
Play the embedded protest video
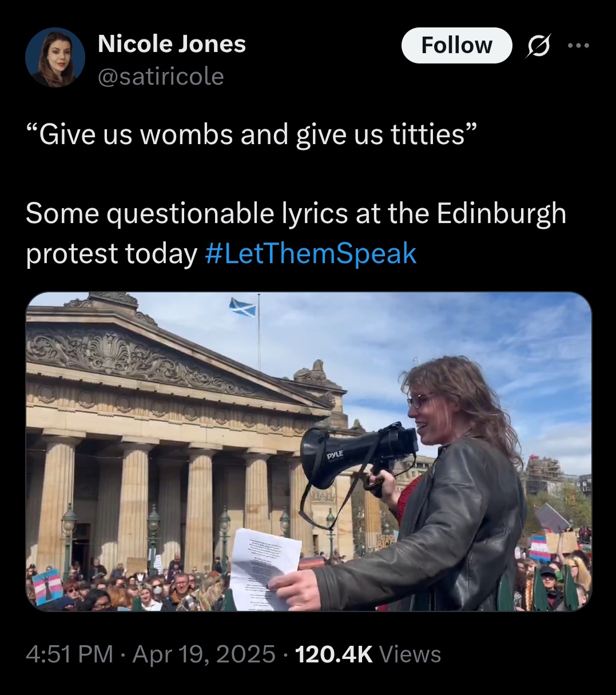pyautogui.click(x=309, y=451)
